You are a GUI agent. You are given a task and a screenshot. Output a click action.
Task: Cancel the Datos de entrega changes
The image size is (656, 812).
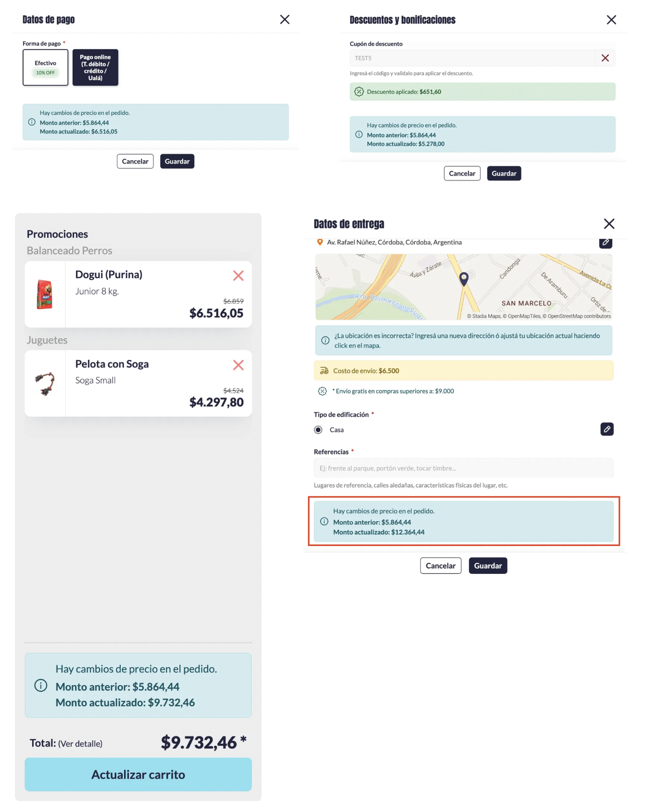pyautogui.click(x=440, y=566)
